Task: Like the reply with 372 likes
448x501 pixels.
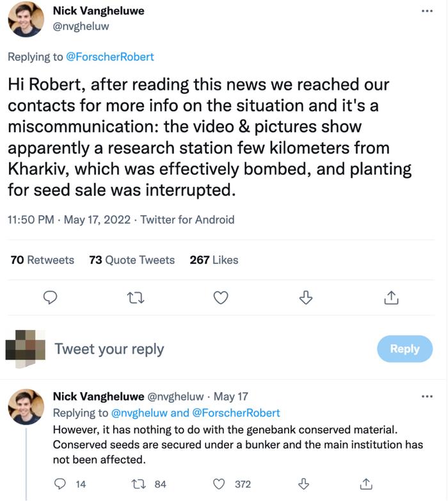Action: [219, 484]
